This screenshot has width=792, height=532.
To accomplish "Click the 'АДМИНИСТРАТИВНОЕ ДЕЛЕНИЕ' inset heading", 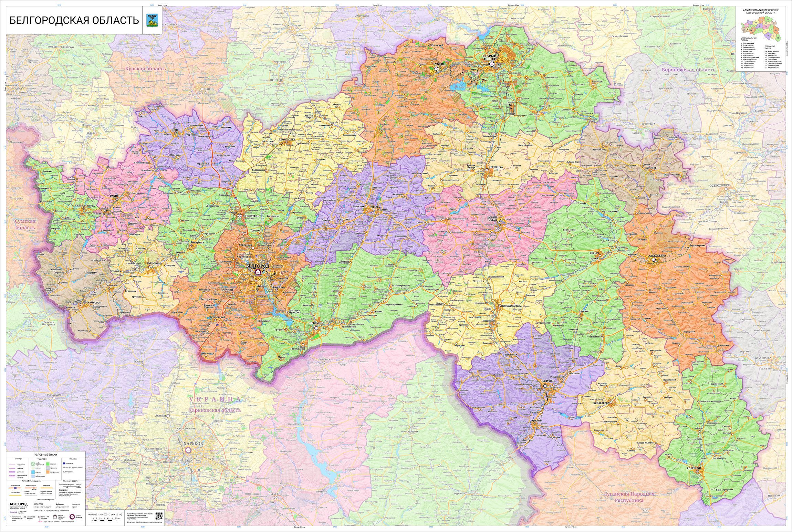I will pyautogui.click(x=761, y=10).
